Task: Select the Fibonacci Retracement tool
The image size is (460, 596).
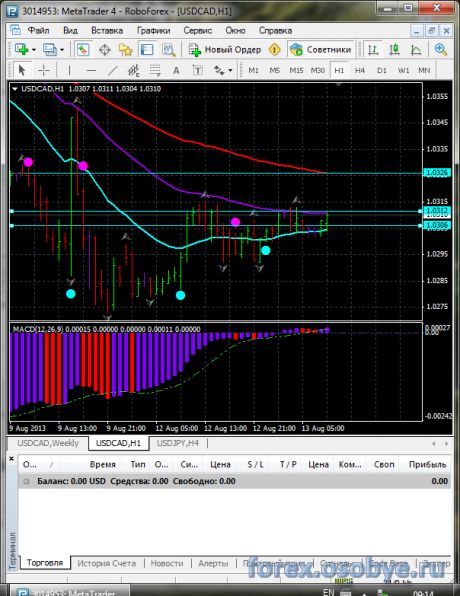Action: click(x=155, y=70)
